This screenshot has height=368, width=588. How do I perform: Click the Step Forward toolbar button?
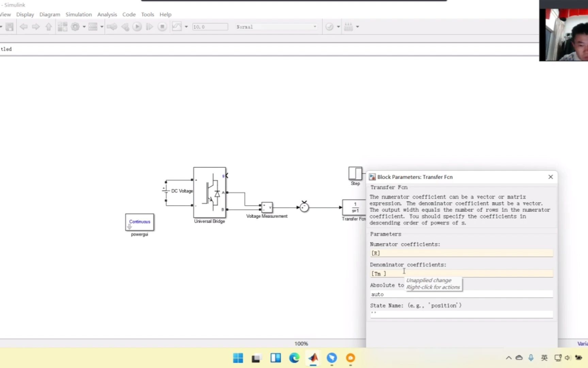(x=149, y=27)
